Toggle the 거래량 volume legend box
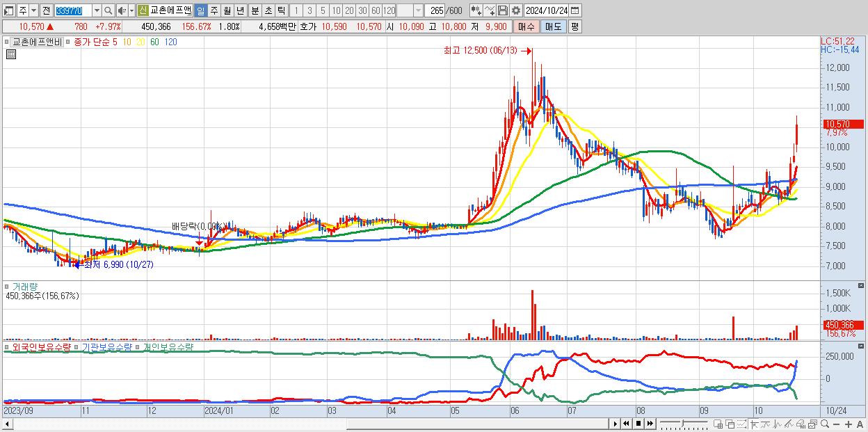Image resolution: width=868 pixels, height=432 pixels. pyautogui.click(x=8, y=286)
